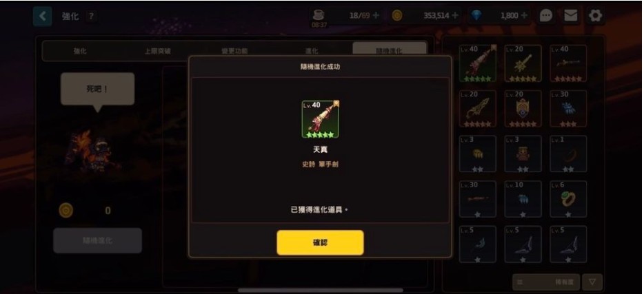Open the chat bubble icon
644x294 pixels.
click(x=545, y=16)
